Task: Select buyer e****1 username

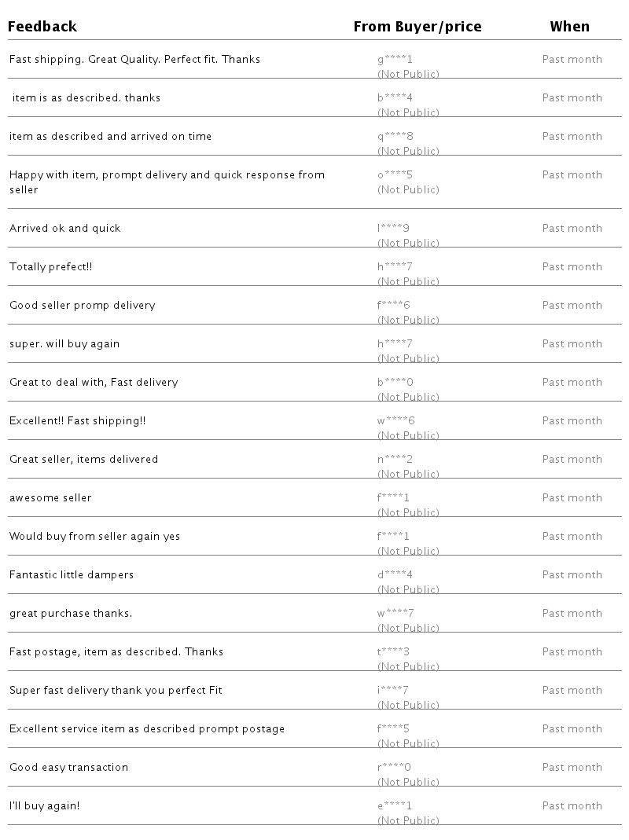Action: (395, 806)
